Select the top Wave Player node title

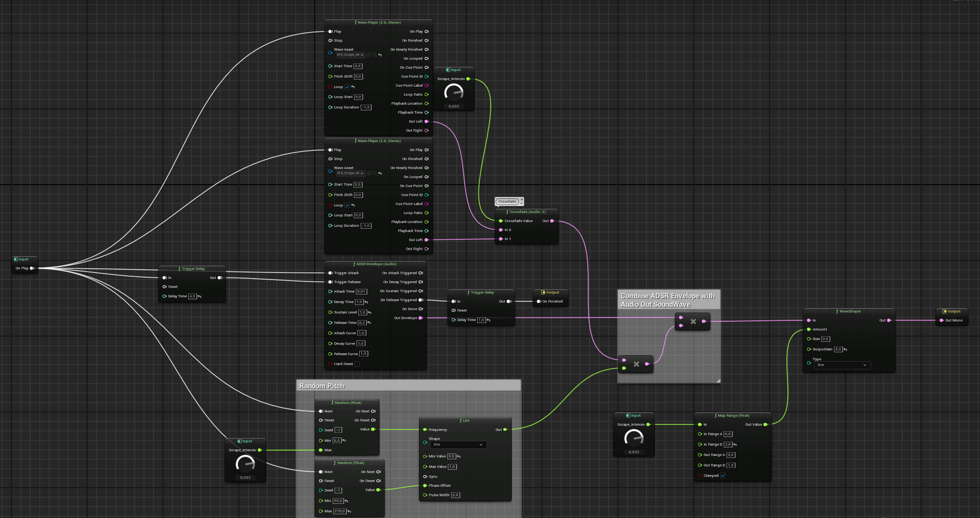point(378,22)
